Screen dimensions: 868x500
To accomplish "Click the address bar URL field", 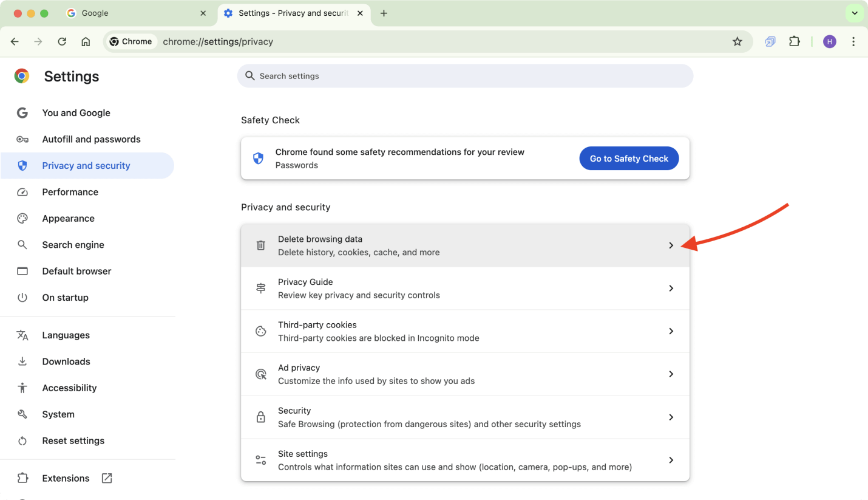I will [425, 42].
